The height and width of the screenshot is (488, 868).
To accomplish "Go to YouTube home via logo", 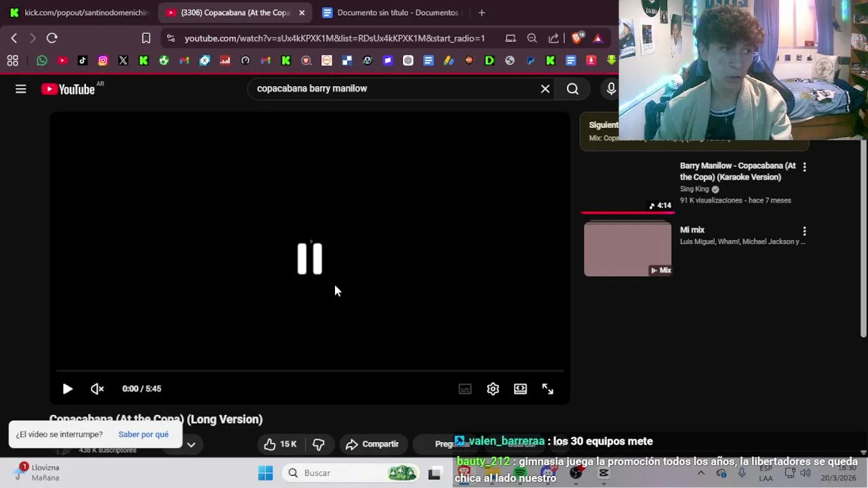I will click(x=68, y=89).
